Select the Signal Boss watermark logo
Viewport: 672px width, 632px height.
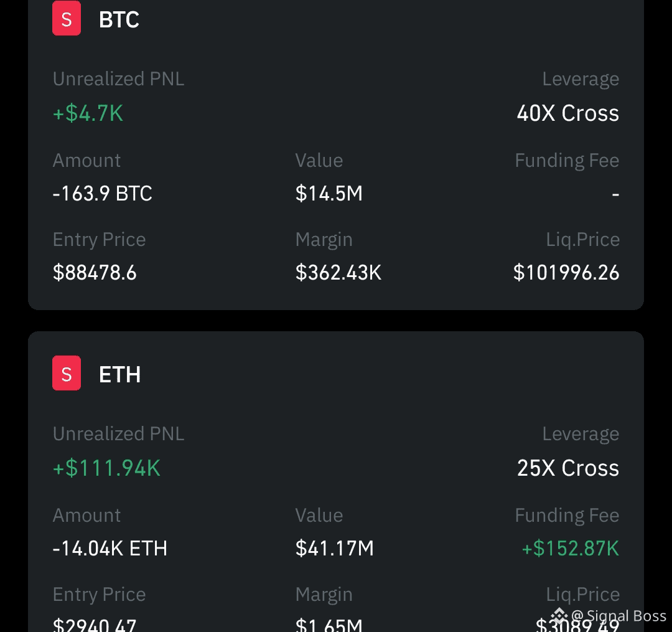(x=559, y=615)
